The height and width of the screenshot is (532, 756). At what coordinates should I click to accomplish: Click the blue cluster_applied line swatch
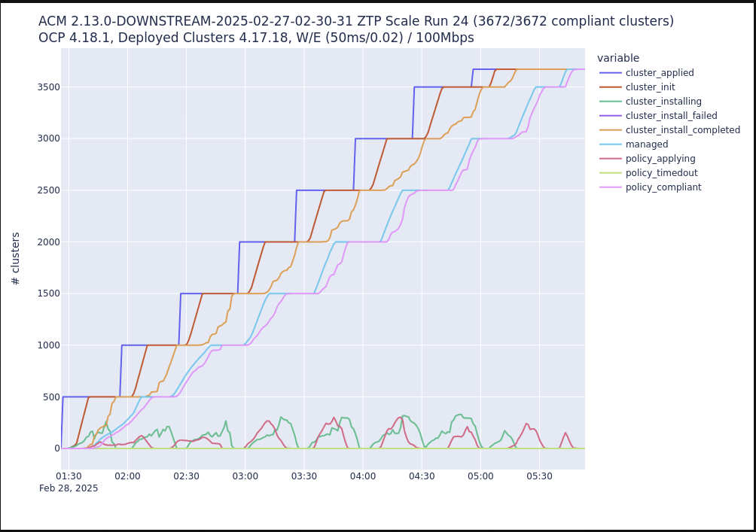pos(611,73)
